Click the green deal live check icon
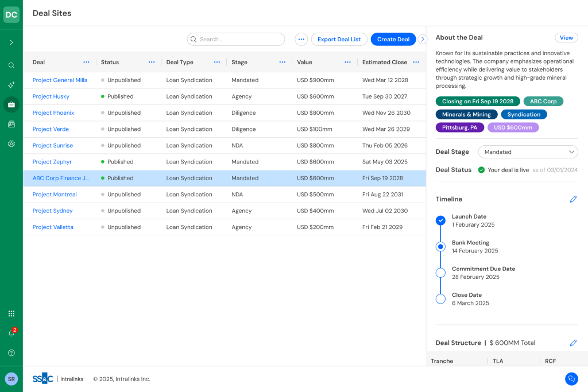The image size is (588, 392). (482, 170)
